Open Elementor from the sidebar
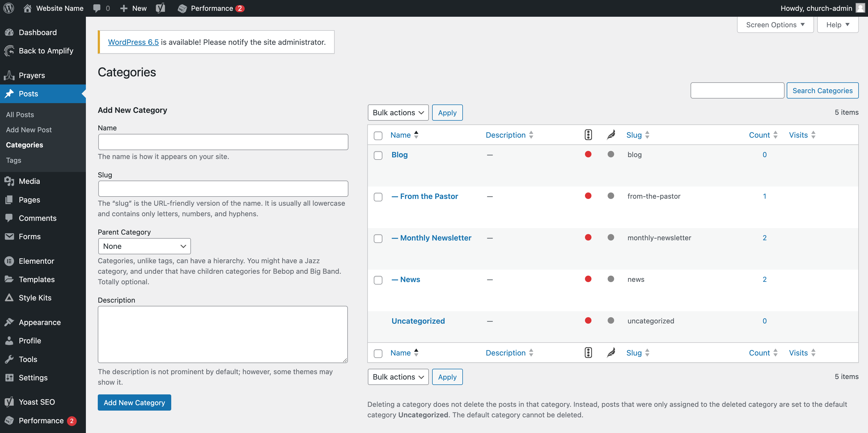Screen dimensions: 868x433 coord(36,261)
